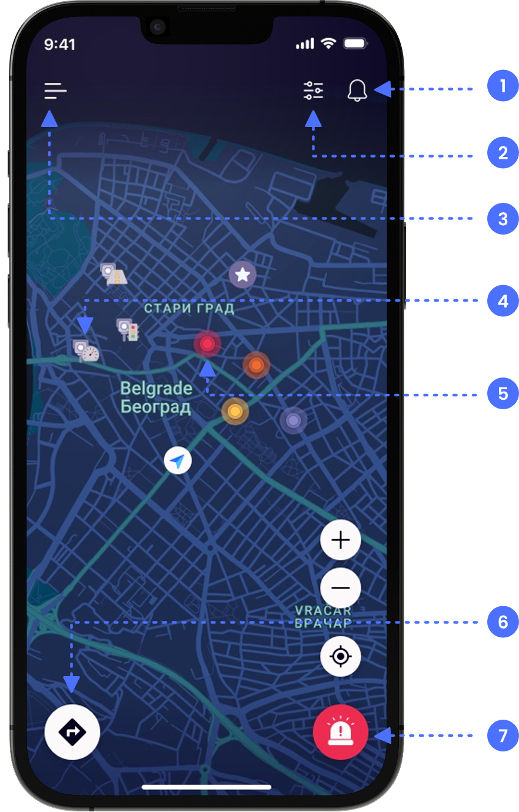
Task: Select the purple incident marker
Action: coord(292,419)
